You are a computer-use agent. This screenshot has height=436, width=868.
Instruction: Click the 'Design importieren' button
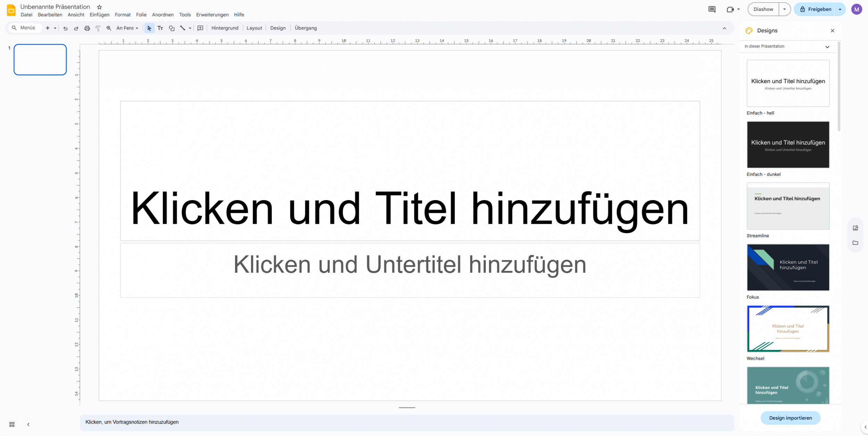[x=790, y=418]
